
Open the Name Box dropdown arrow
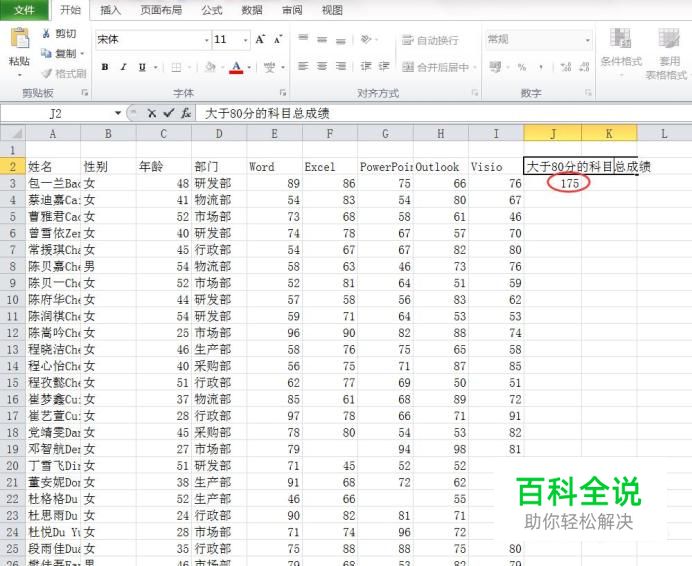[118, 113]
